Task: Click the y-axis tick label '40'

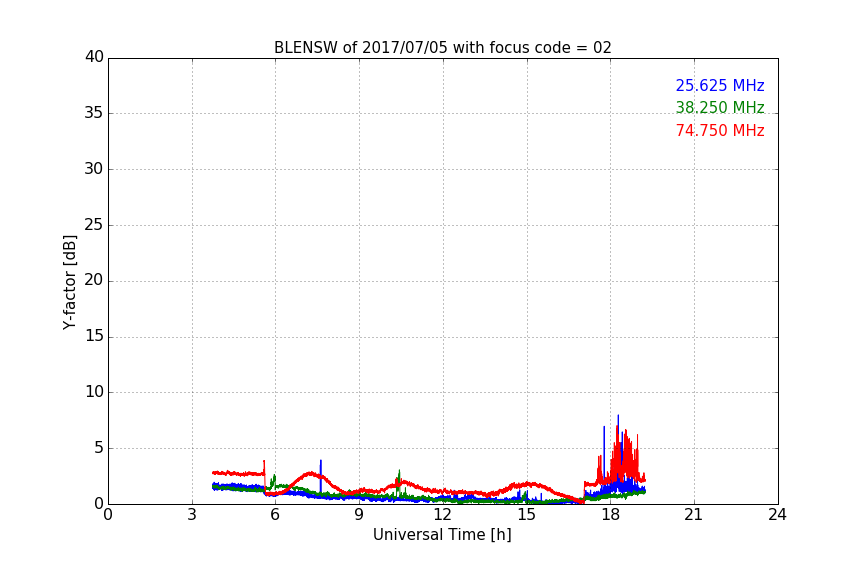Action: (x=94, y=57)
